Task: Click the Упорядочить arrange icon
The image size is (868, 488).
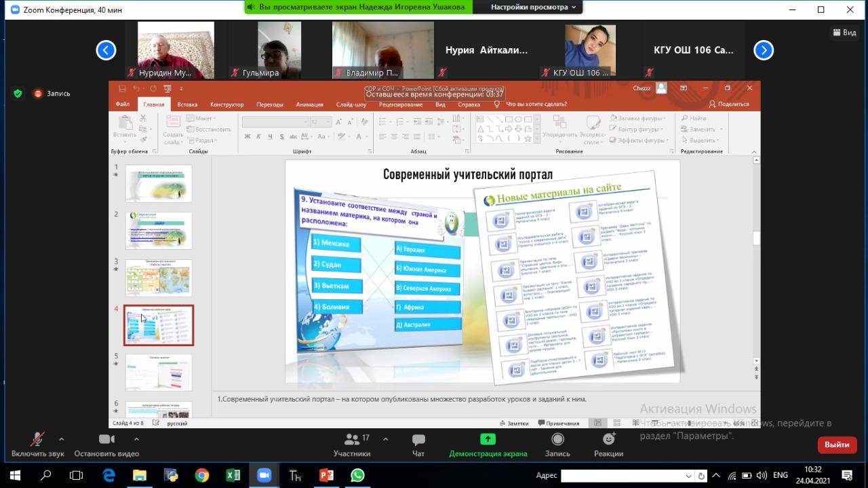Action: [559, 122]
